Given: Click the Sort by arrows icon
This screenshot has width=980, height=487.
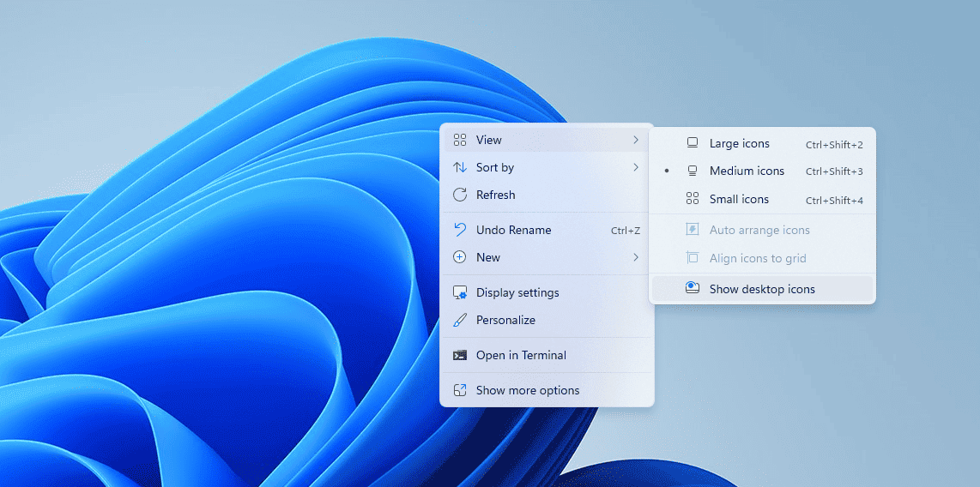Looking at the screenshot, I should click(460, 167).
